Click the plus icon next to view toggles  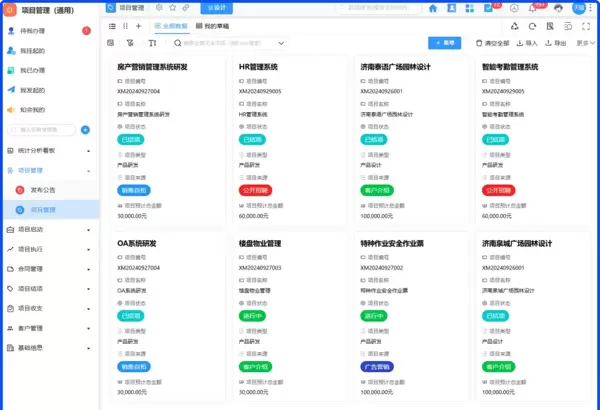[139, 26]
